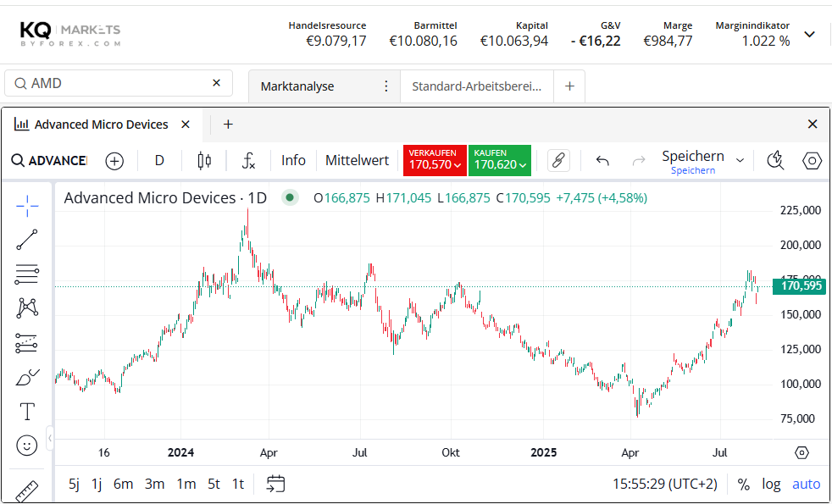Click the G&V value - €16,22
This screenshot has width=832, height=504.
(596, 41)
